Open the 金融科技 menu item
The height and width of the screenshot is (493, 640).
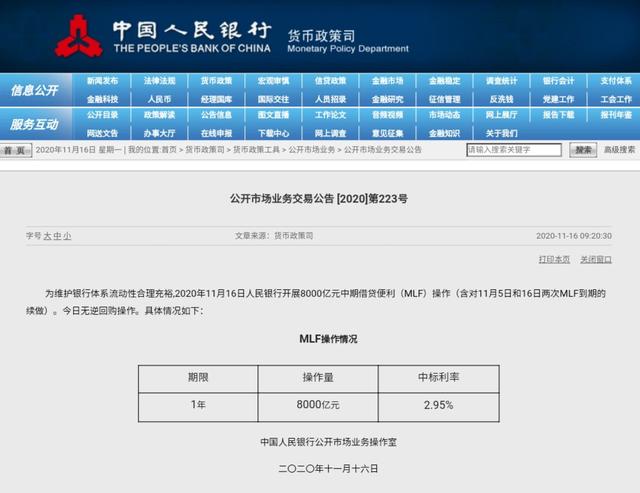pyautogui.click(x=102, y=99)
